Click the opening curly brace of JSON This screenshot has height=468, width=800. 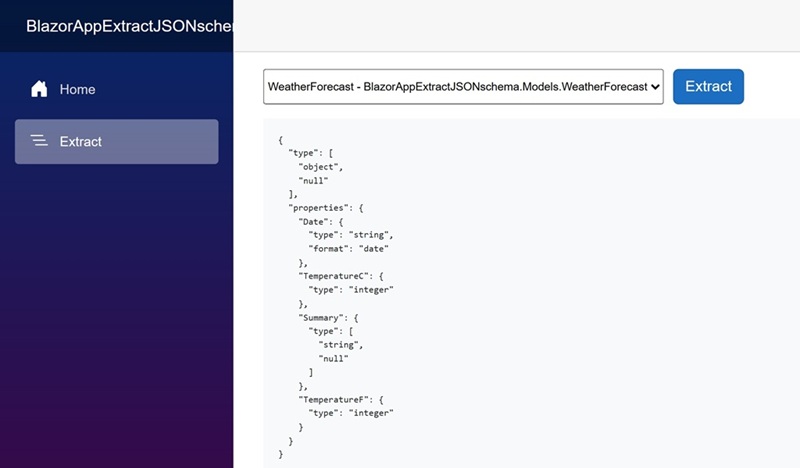coord(281,139)
